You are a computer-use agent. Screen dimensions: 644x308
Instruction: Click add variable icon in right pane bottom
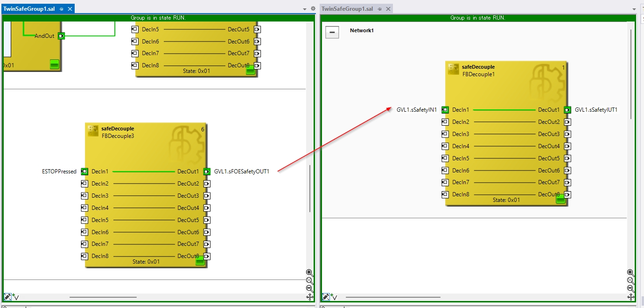333,297
